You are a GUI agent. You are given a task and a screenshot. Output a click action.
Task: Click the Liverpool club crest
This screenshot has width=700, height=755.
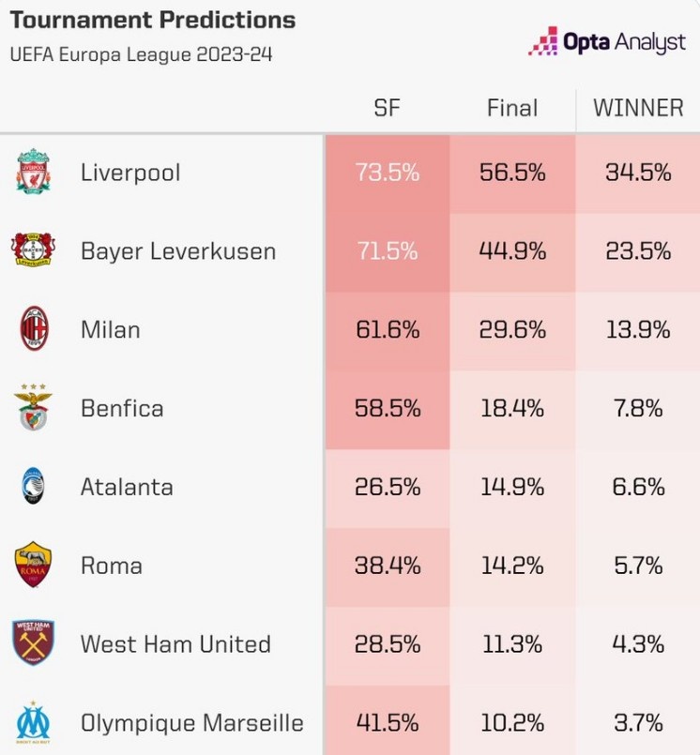click(x=33, y=172)
